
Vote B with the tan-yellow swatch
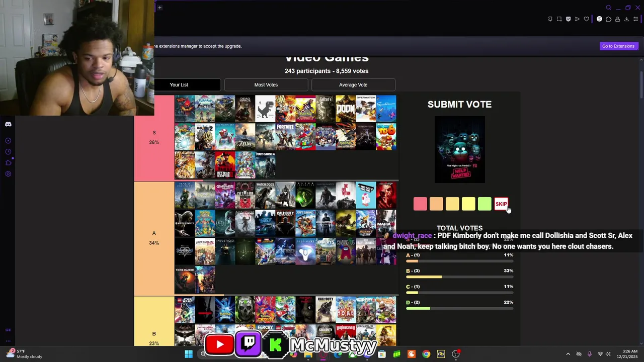[x=452, y=204]
